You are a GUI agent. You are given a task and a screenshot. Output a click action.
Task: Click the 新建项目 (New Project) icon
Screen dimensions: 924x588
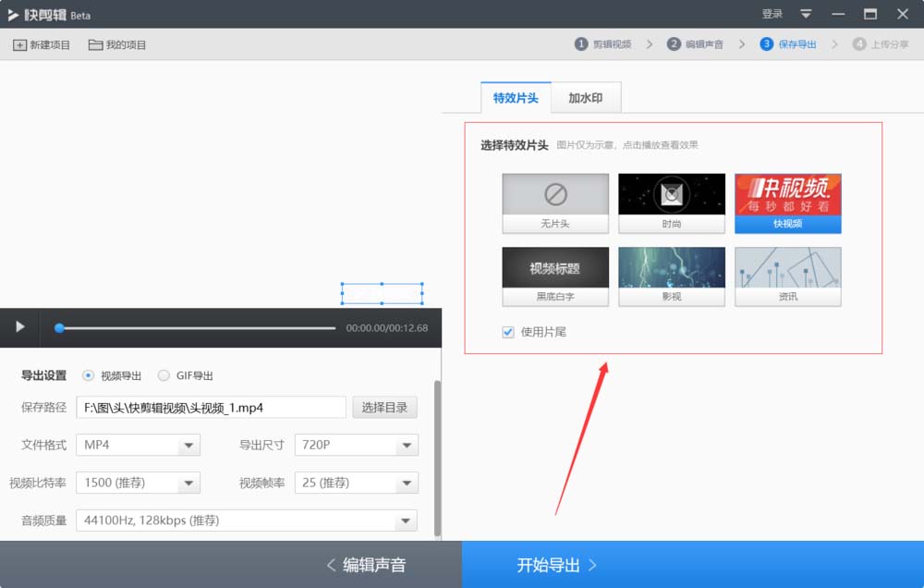[41, 43]
